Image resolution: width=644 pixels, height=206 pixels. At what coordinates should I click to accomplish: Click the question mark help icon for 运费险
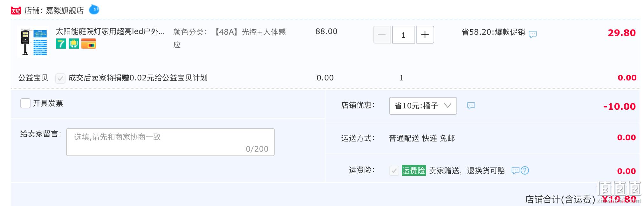pyautogui.click(x=525, y=170)
